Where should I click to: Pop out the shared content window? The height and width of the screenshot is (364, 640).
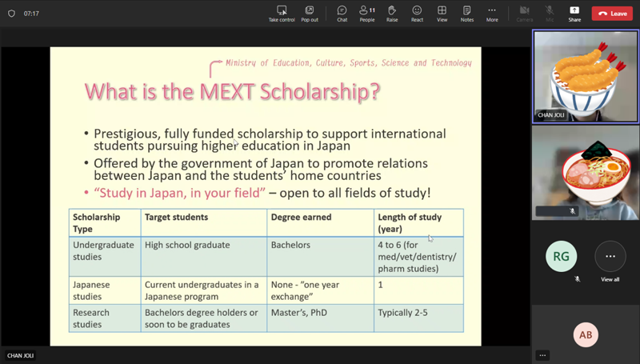(310, 14)
